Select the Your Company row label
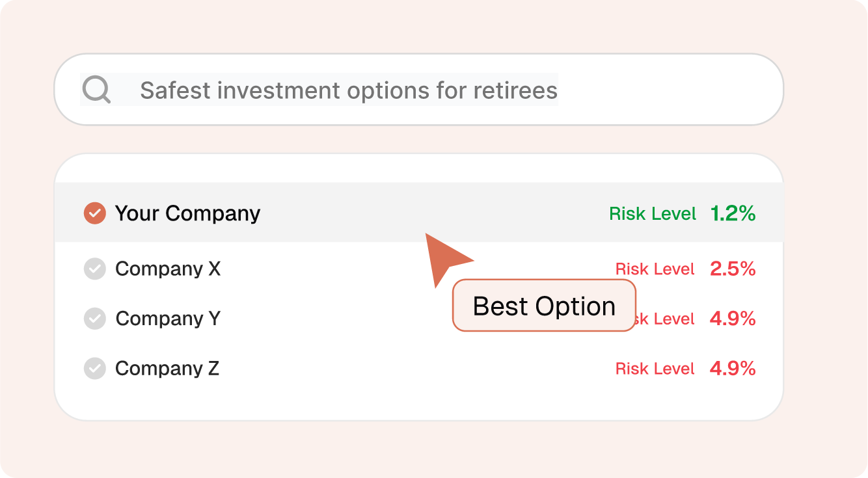868x478 pixels. pyautogui.click(x=187, y=213)
